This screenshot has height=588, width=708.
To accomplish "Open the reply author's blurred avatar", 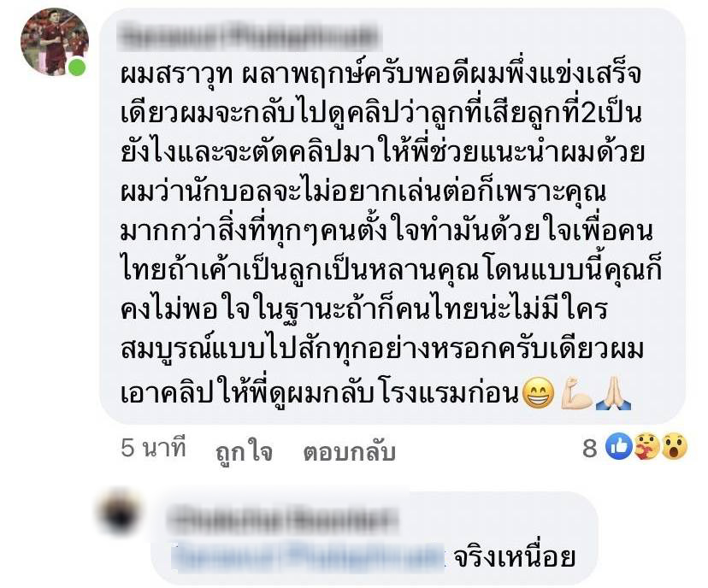I will 119,512.
